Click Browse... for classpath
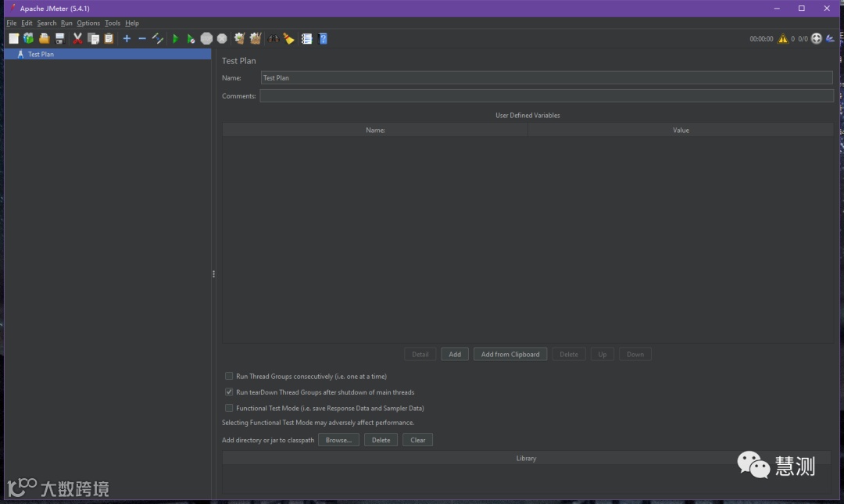The image size is (844, 504). click(x=338, y=440)
